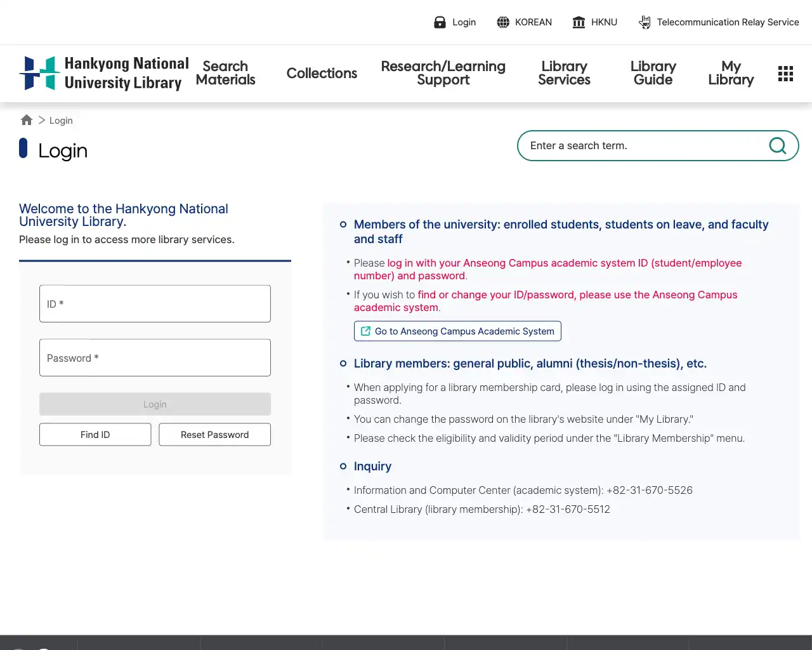Click external link icon in Anseong Campus button
This screenshot has height=650, width=812.
[x=365, y=331]
